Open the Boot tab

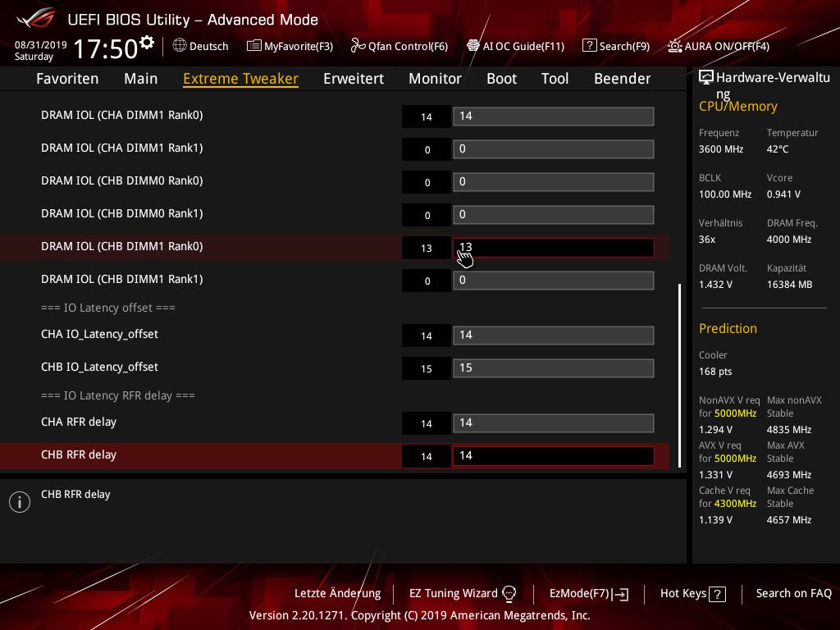tap(501, 79)
